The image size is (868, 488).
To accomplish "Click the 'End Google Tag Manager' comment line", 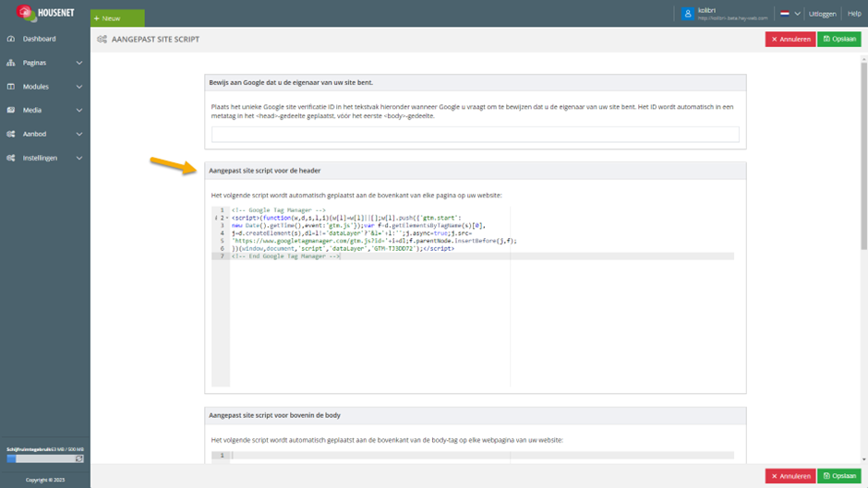I will pos(285,256).
